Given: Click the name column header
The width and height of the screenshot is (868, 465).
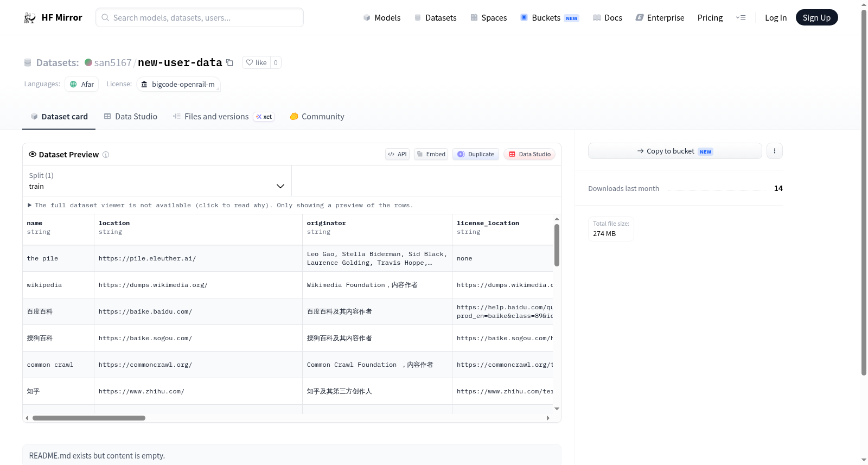Looking at the screenshot, I should (x=59, y=230).
